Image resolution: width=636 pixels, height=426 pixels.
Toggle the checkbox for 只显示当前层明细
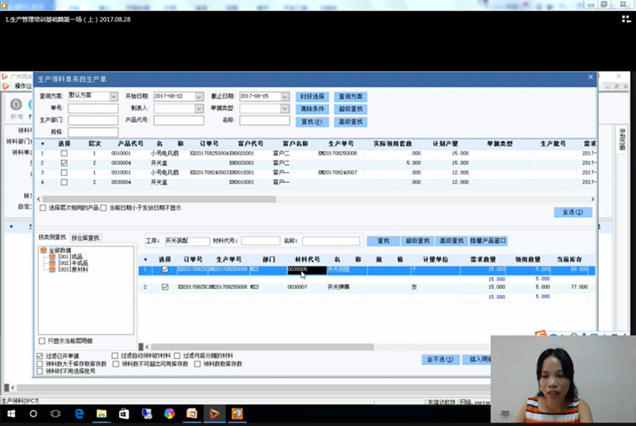click(x=43, y=341)
